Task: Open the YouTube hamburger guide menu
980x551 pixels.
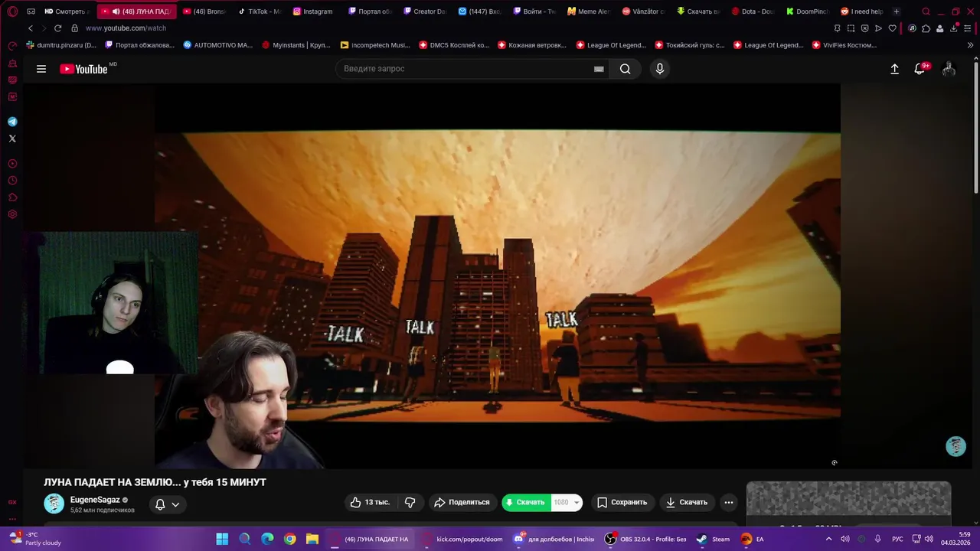Action: [41, 69]
